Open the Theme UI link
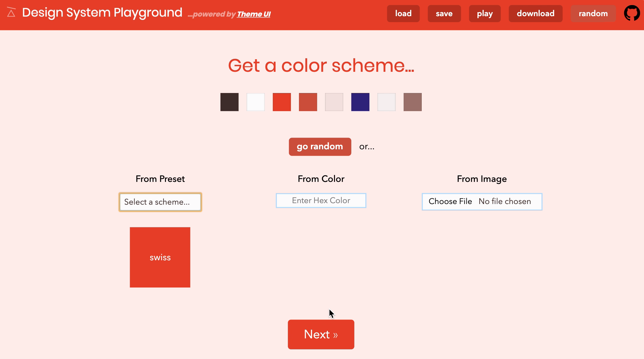644x359 pixels. tap(253, 14)
